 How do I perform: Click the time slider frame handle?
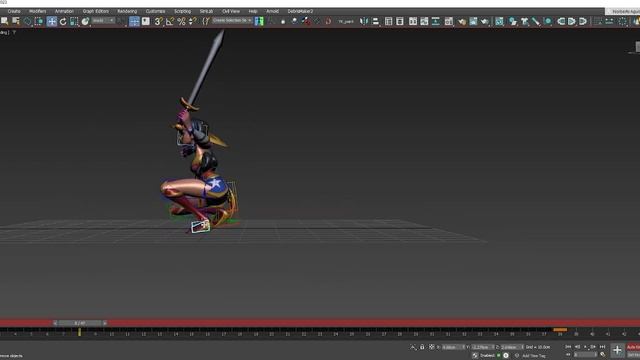point(80,323)
